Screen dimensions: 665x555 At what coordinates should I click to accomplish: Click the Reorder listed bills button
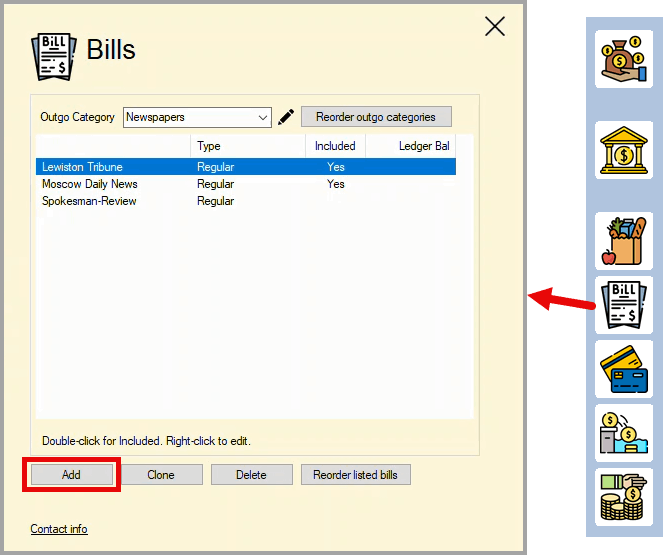click(355, 474)
